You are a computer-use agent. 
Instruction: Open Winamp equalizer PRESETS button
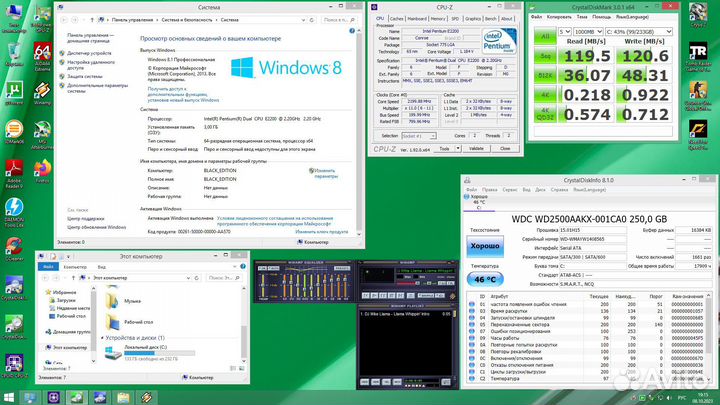click(x=342, y=268)
